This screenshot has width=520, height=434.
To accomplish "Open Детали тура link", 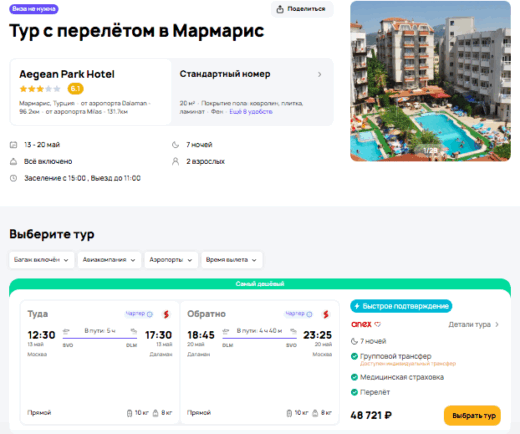I will (473, 324).
